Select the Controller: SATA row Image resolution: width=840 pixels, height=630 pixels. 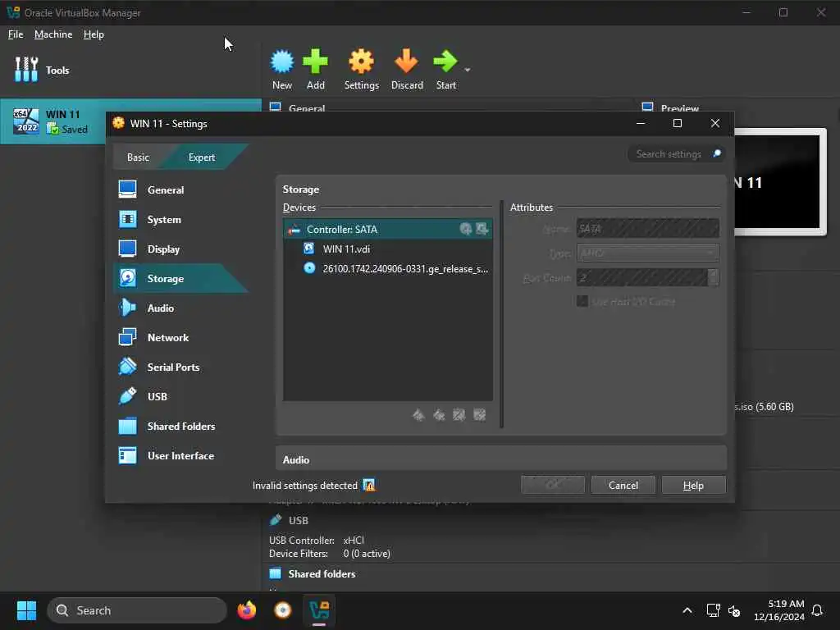[387, 230]
